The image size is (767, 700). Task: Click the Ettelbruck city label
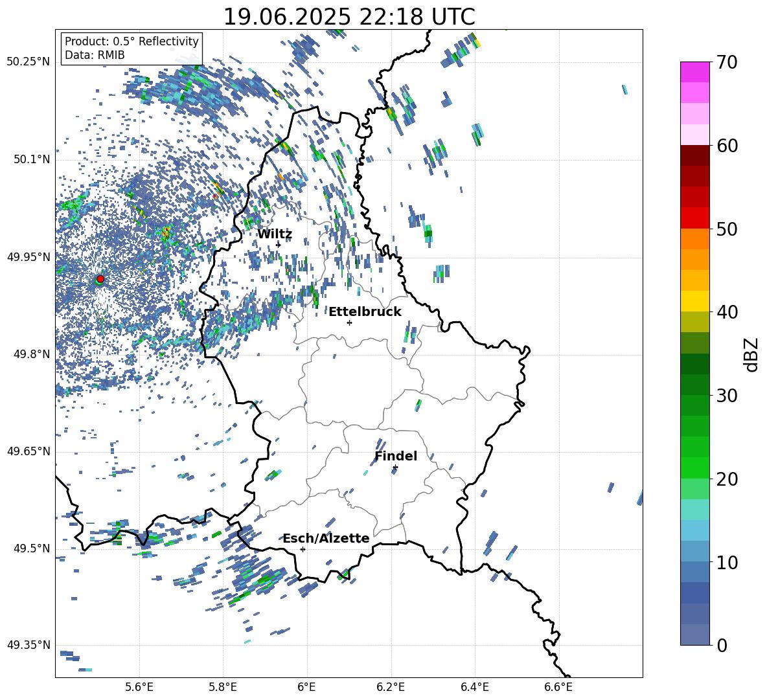pyautogui.click(x=365, y=312)
